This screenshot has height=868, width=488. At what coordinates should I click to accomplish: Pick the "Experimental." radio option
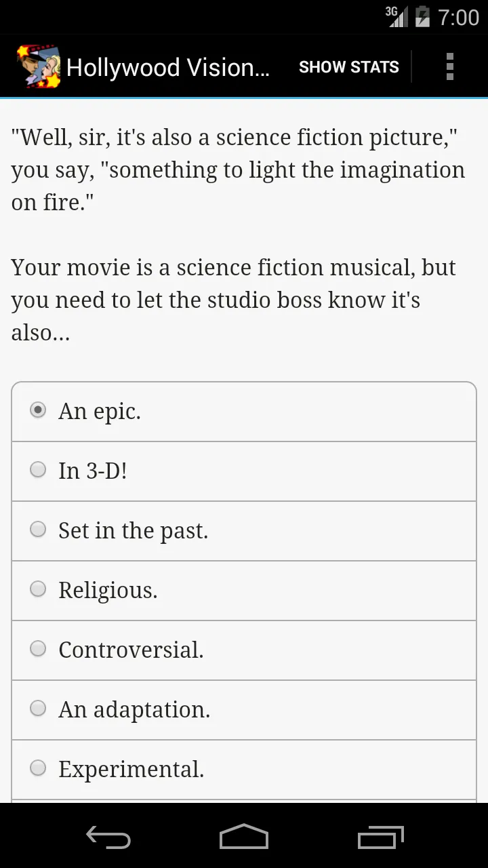click(x=39, y=768)
